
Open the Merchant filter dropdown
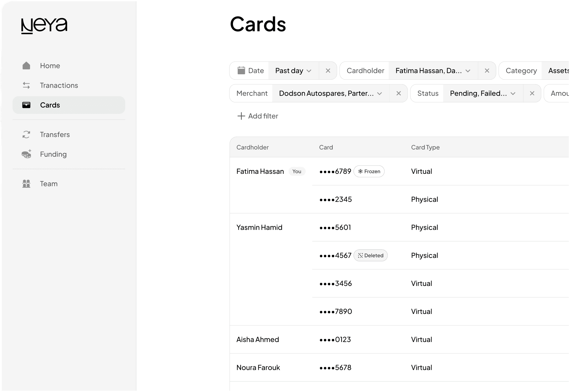[x=330, y=93]
